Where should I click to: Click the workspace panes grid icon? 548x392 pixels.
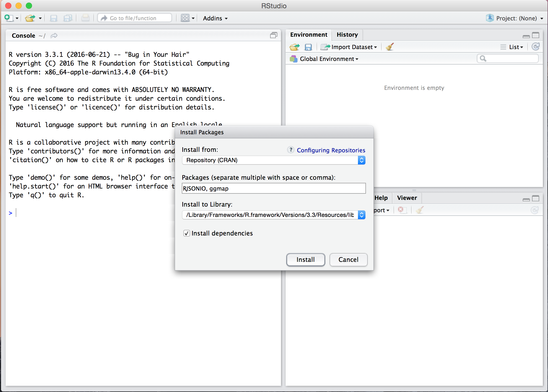(185, 18)
